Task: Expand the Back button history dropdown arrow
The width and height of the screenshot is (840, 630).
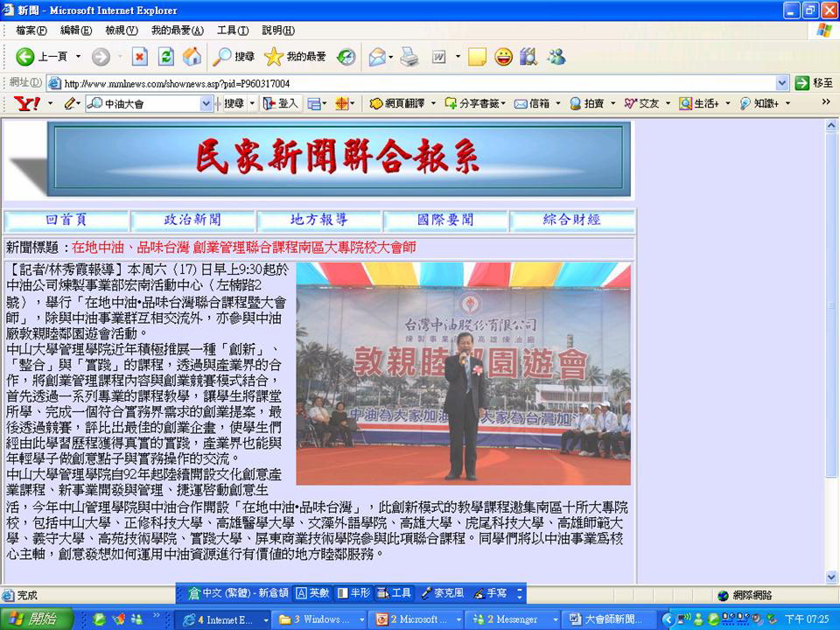Action: click(78, 56)
